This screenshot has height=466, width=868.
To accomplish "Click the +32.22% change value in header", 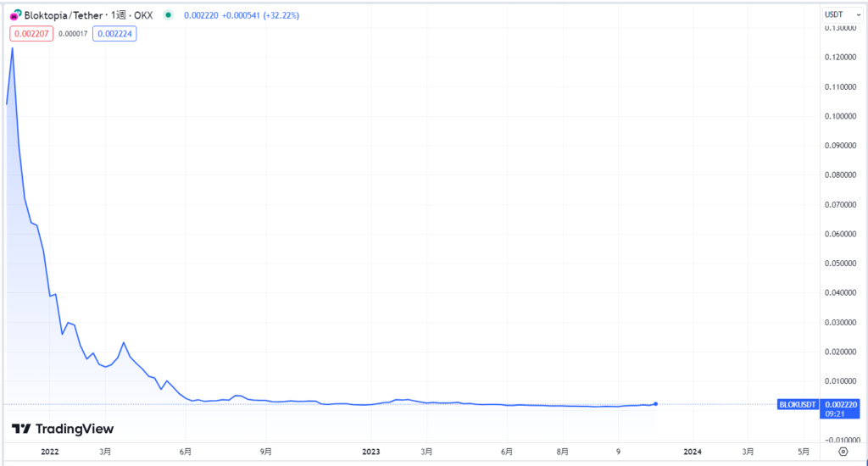I will [280, 15].
